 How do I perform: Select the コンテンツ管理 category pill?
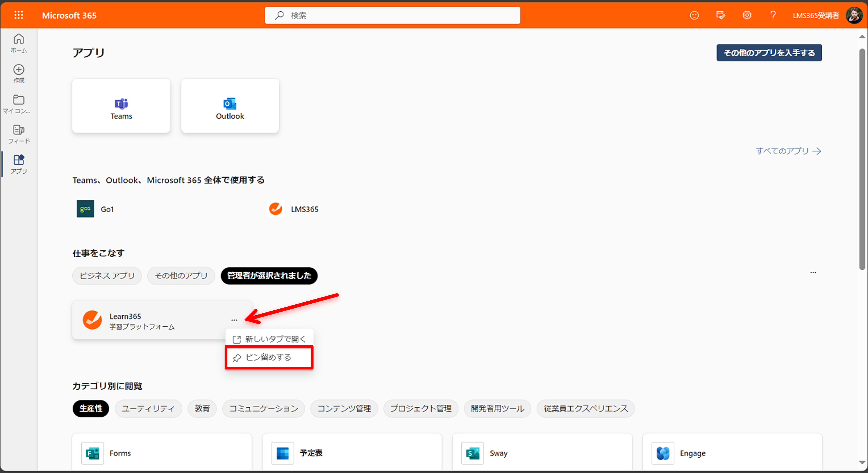tap(344, 408)
